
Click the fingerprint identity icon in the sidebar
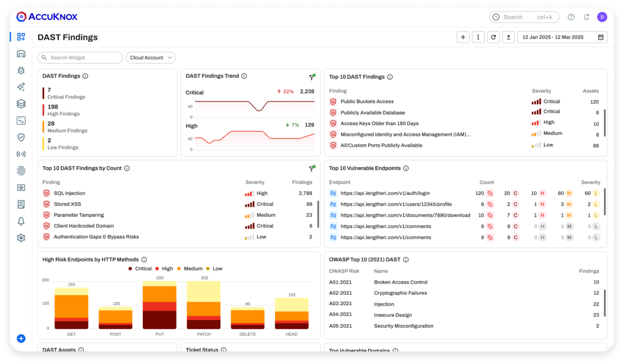click(x=21, y=170)
